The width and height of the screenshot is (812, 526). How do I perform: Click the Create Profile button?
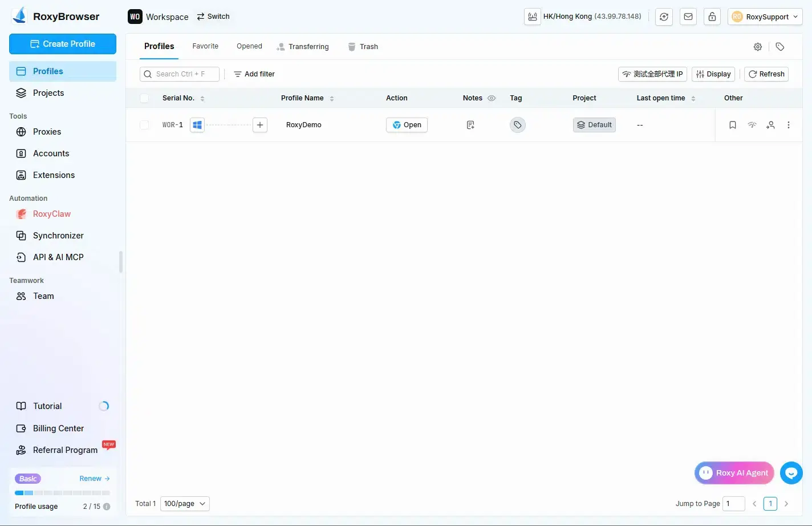(x=63, y=44)
